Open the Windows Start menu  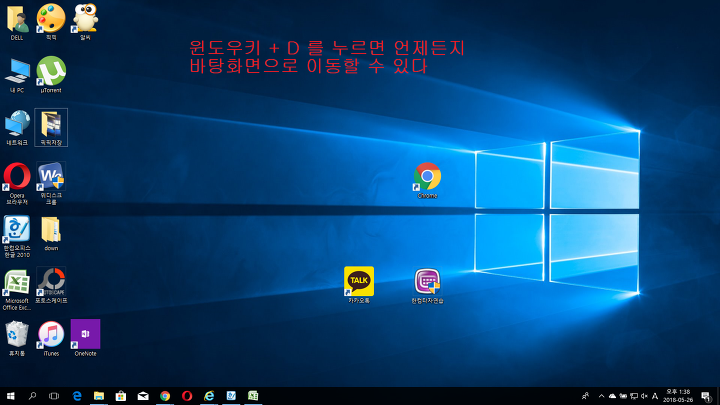[x=11, y=396]
